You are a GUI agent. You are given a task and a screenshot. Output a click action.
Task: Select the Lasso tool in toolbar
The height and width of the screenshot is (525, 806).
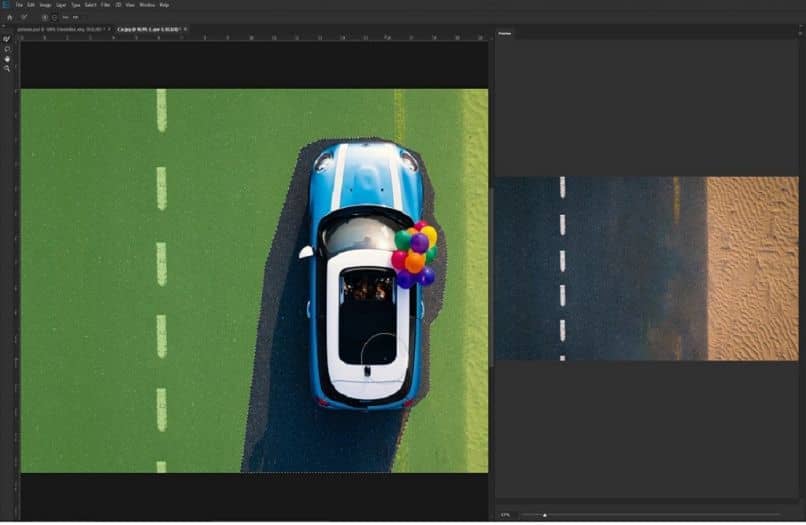click(7, 49)
